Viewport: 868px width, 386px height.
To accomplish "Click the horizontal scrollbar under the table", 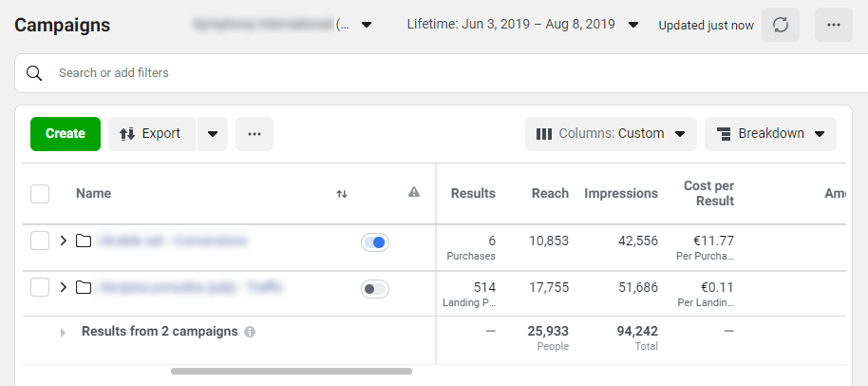I will (291, 371).
